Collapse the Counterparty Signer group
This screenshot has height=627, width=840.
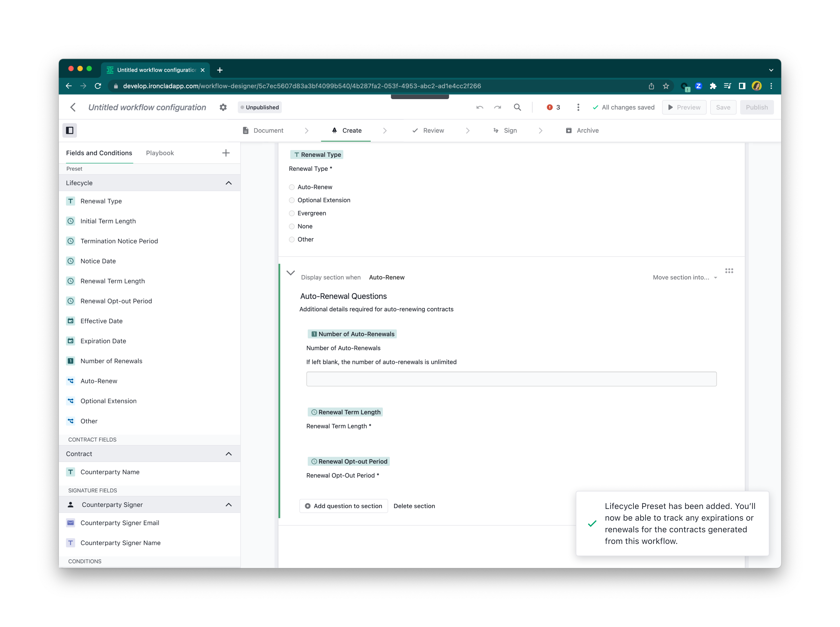coord(229,504)
